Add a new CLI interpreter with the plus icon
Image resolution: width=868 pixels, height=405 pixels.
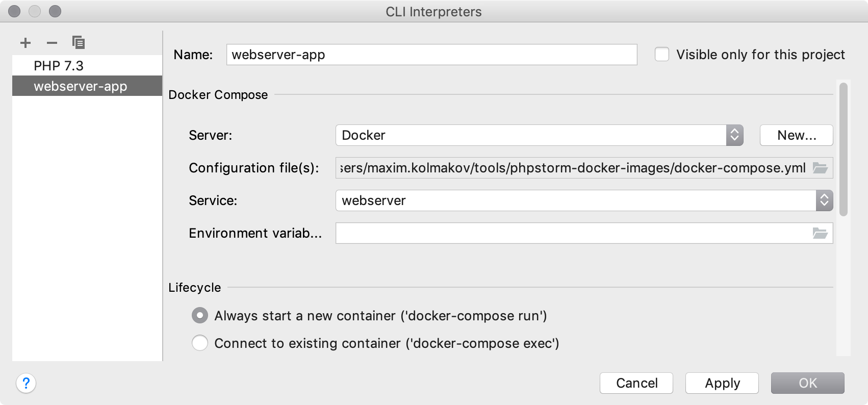pyautogui.click(x=25, y=43)
